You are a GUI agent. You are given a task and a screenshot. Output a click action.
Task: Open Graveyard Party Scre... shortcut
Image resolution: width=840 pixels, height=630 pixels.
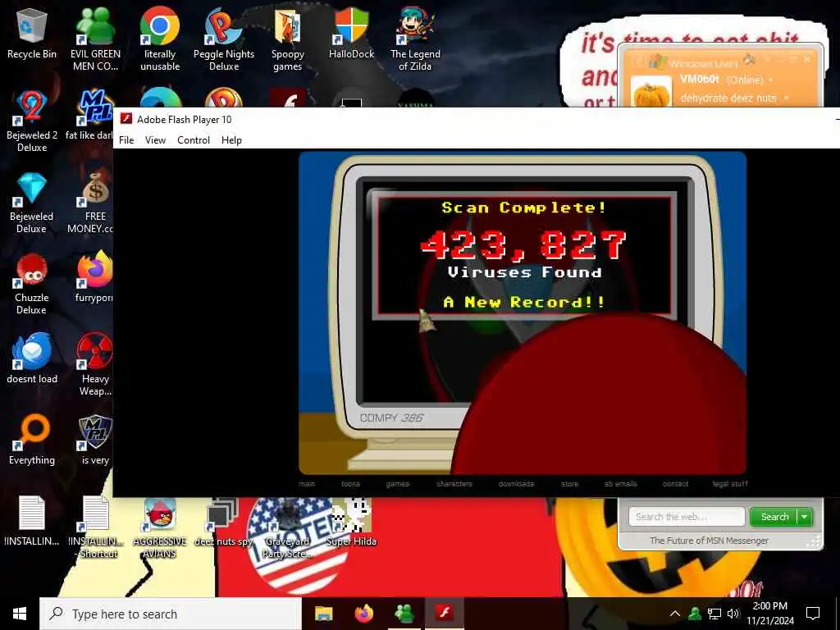(287, 527)
